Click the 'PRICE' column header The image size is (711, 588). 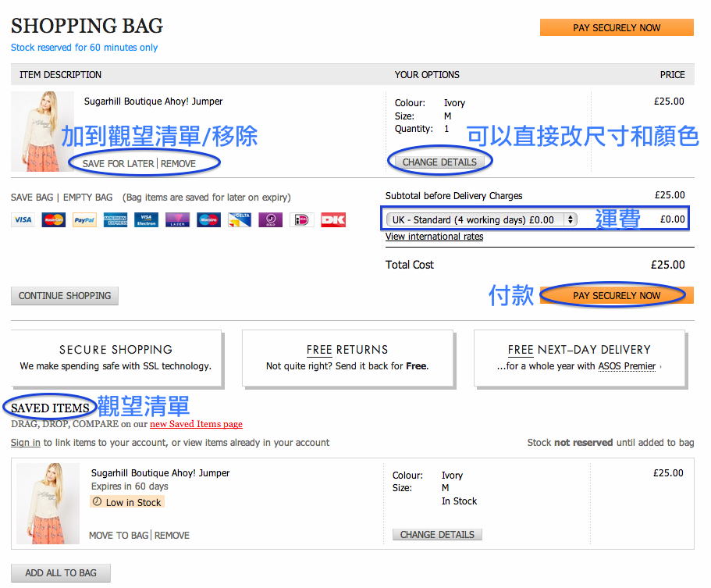coord(673,75)
